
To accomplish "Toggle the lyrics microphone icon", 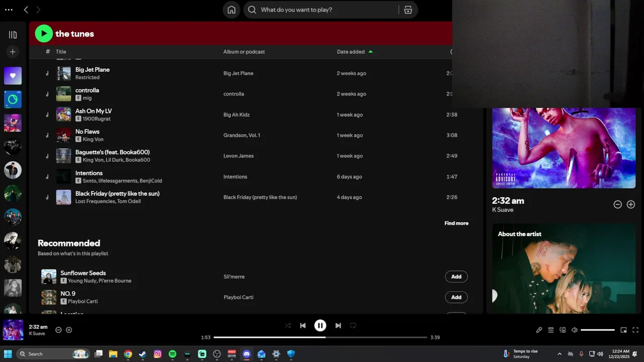I will tap(539, 330).
